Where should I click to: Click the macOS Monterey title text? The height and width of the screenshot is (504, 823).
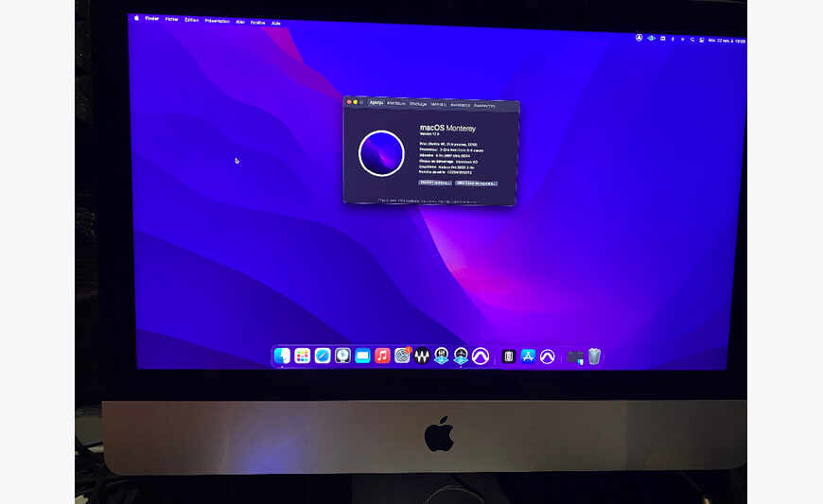tap(447, 128)
